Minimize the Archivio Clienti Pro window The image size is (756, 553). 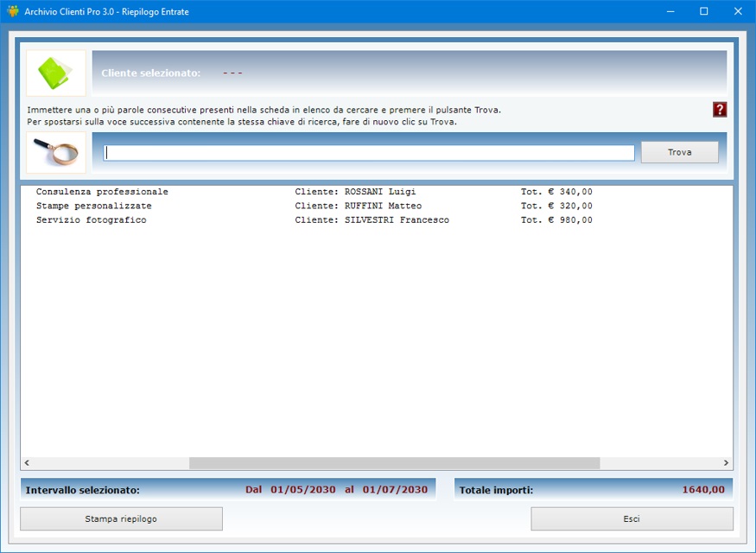click(670, 11)
